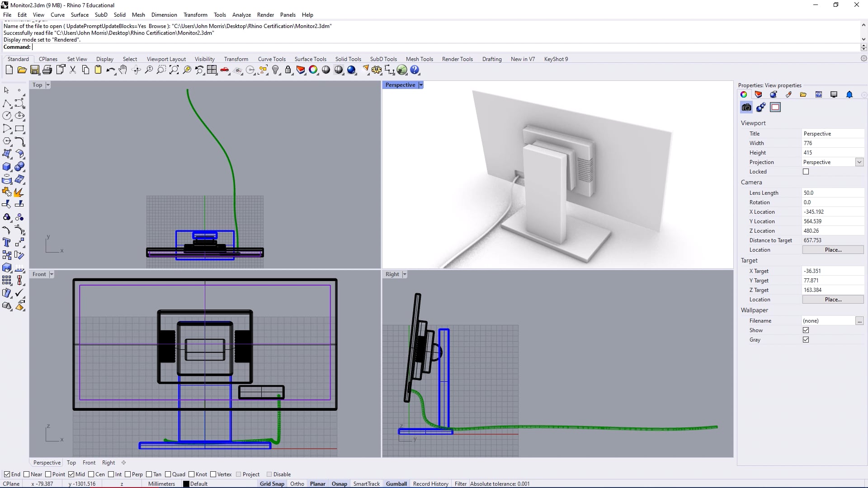Select the Rectangle tool in left sidebar

(x=19, y=129)
